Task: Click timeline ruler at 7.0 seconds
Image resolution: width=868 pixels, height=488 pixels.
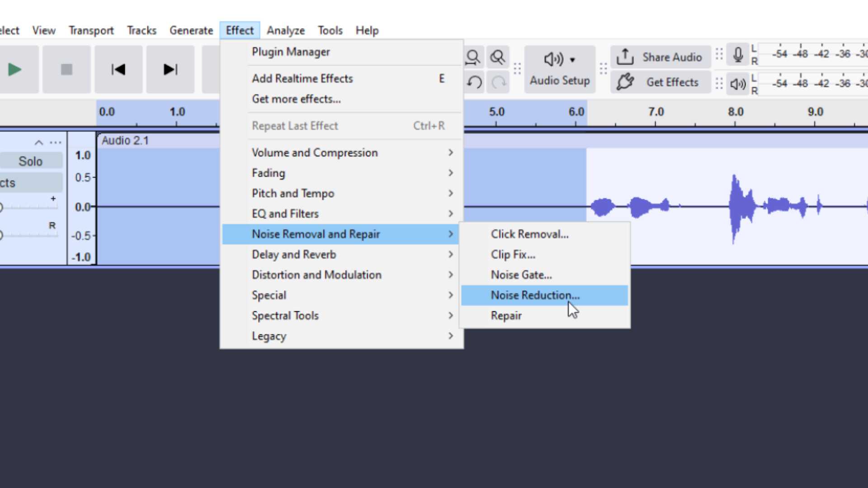Action: coord(656,112)
